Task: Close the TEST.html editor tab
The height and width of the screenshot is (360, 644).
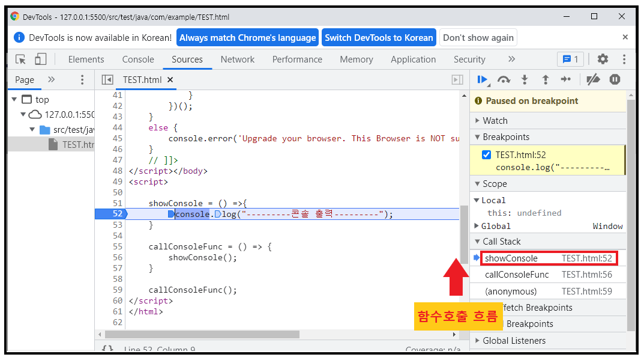Action: pos(170,80)
